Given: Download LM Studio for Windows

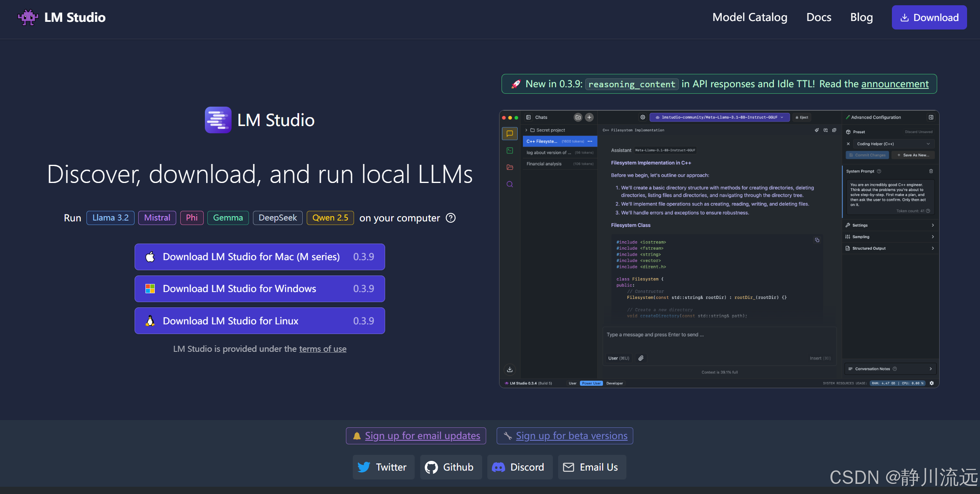Looking at the screenshot, I should pos(259,289).
